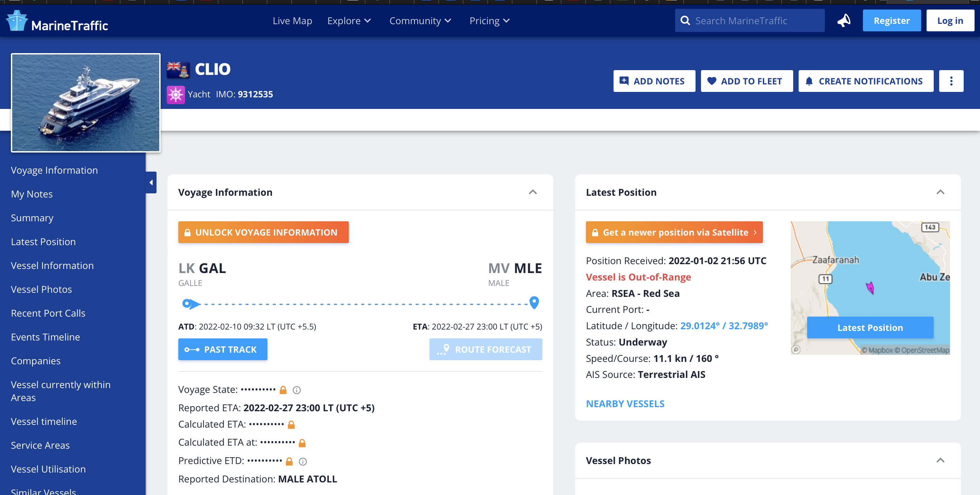Image resolution: width=980 pixels, height=495 pixels.
Task: Open the Community dropdown menu
Action: pyautogui.click(x=420, y=21)
